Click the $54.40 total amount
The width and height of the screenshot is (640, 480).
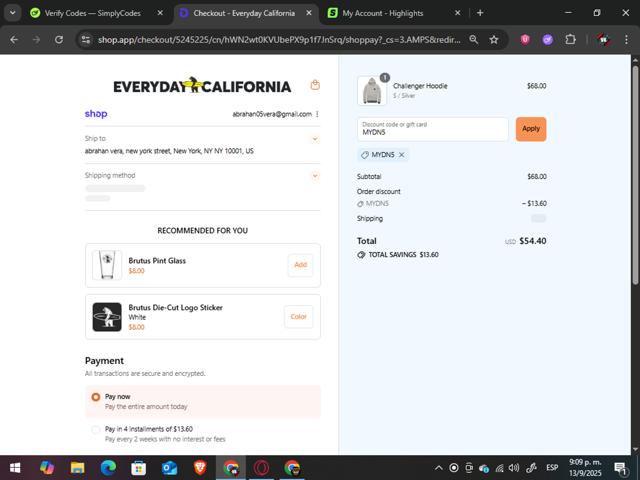coord(533,241)
